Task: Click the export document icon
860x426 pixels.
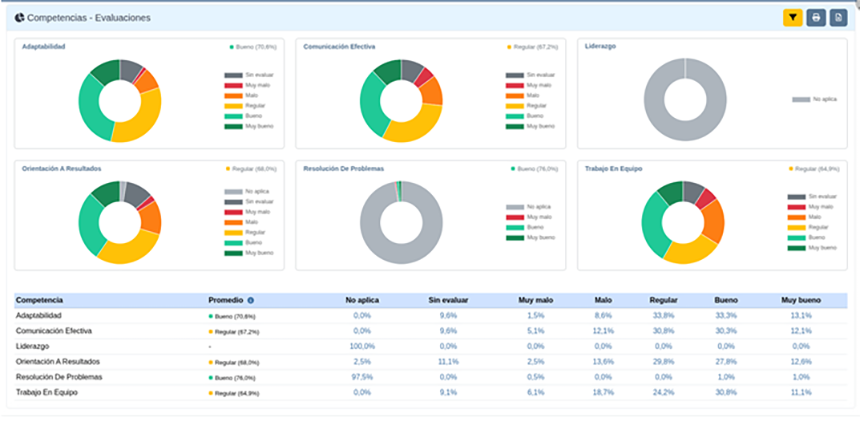Action: (x=838, y=17)
